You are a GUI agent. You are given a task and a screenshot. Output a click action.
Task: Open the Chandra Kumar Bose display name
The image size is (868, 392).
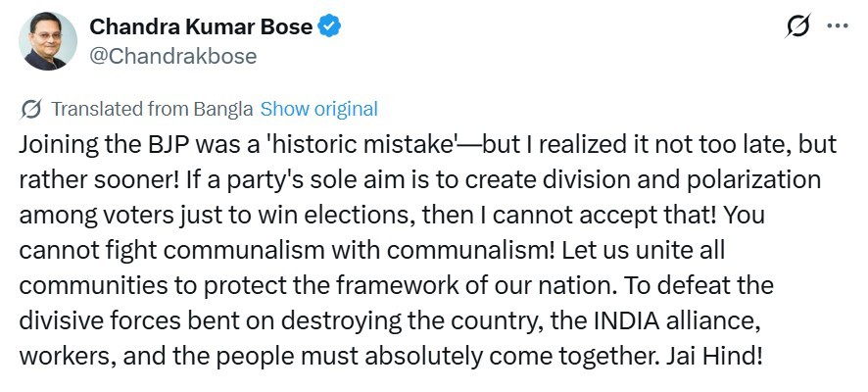(x=201, y=27)
